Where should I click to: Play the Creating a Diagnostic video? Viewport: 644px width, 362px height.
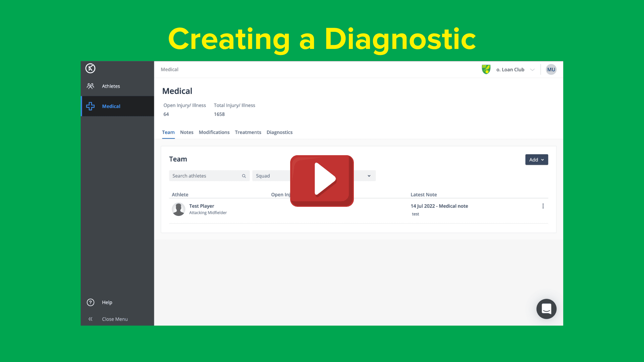(x=322, y=181)
